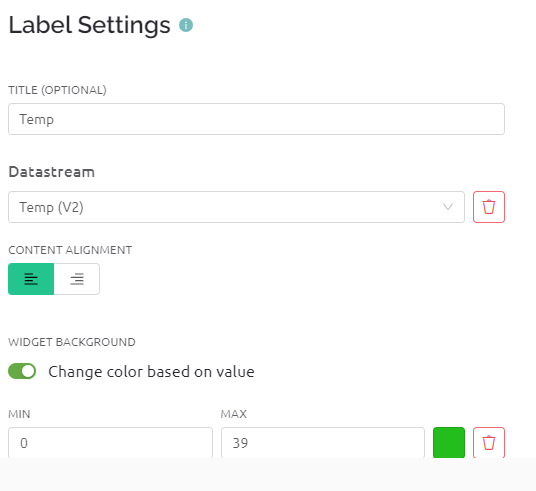536x491 pixels.
Task: Click the CONTENT ALIGNMENT label
Action: point(70,250)
